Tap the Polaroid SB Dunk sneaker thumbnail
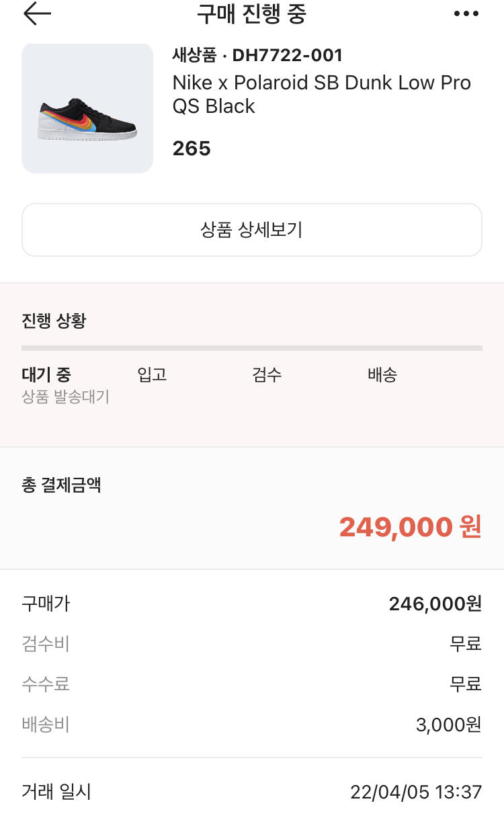This screenshot has height=820, width=504. pyautogui.click(x=87, y=110)
